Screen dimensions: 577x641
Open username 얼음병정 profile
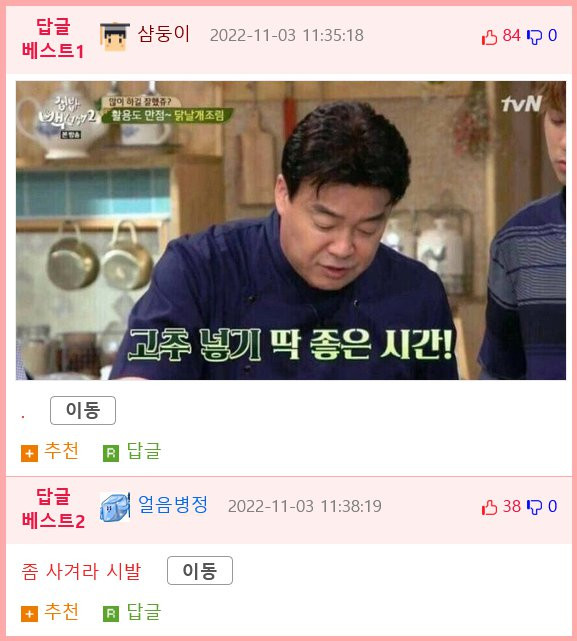coord(173,505)
